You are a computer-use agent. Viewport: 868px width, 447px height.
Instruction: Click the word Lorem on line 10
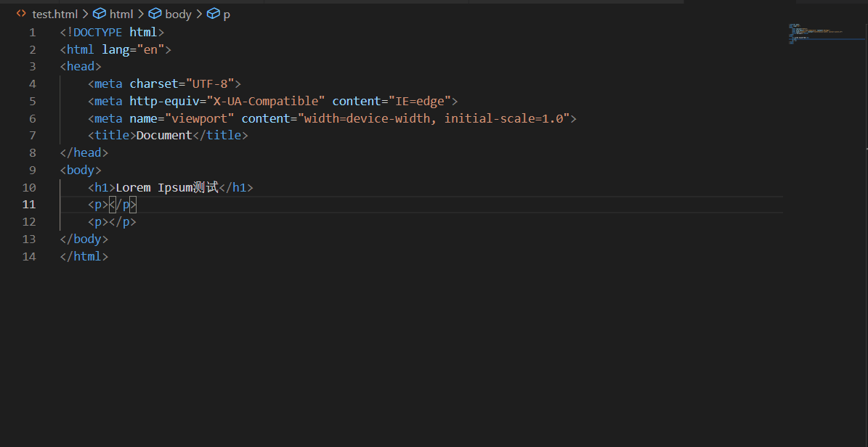(x=132, y=186)
